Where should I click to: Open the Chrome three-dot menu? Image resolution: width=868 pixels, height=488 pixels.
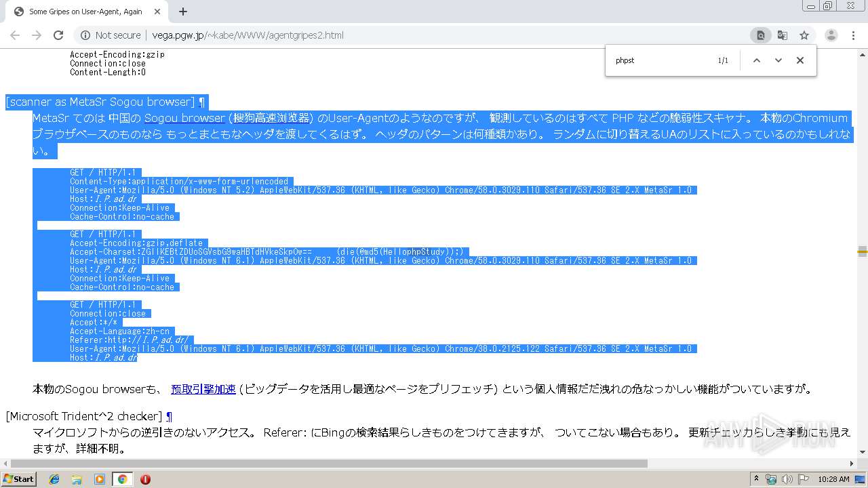pos(854,35)
